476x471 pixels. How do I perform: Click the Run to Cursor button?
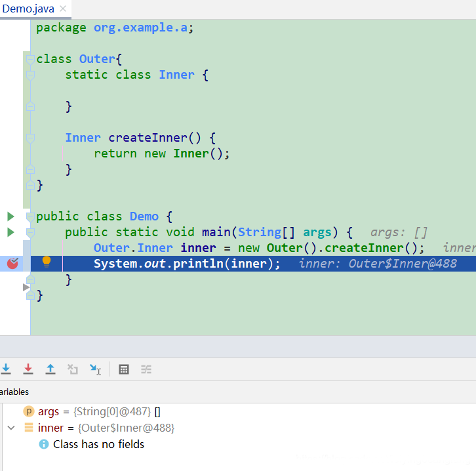(x=95, y=369)
